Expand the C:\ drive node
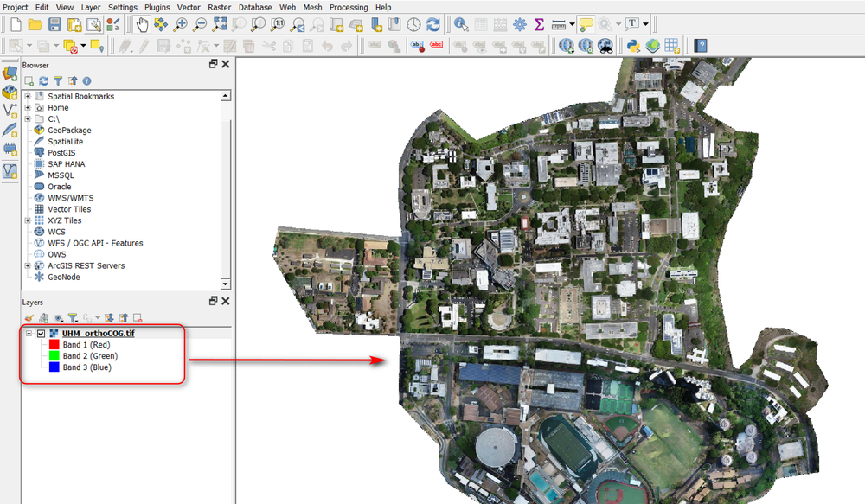The width and height of the screenshot is (865, 504). [x=28, y=118]
